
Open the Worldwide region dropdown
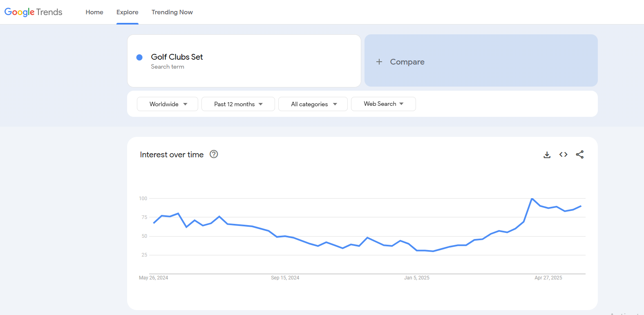point(168,104)
